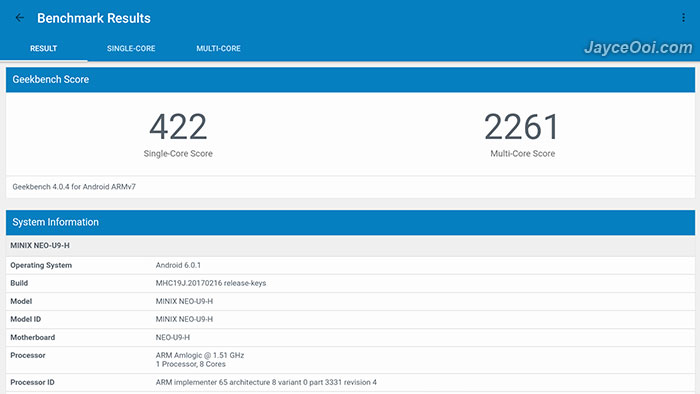The height and width of the screenshot is (394, 700).
Task: Click the Model row's MINIX NEO-U9-H value
Action: point(184,301)
